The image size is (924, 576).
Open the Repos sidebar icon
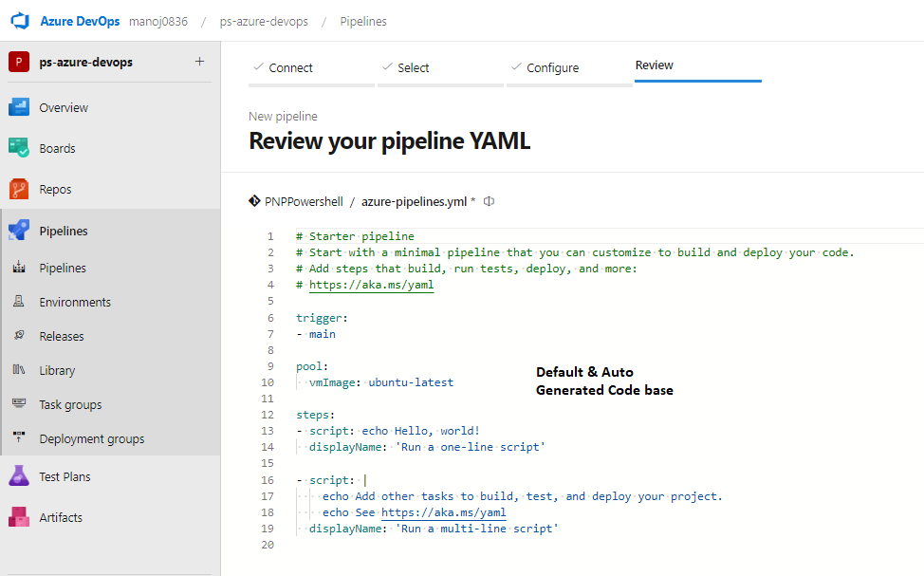pos(19,189)
